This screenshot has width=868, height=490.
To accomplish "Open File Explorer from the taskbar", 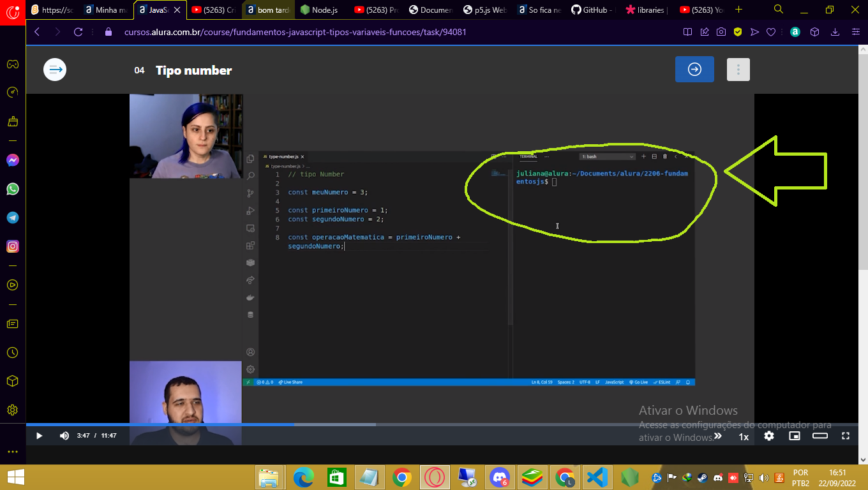I will tap(269, 477).
